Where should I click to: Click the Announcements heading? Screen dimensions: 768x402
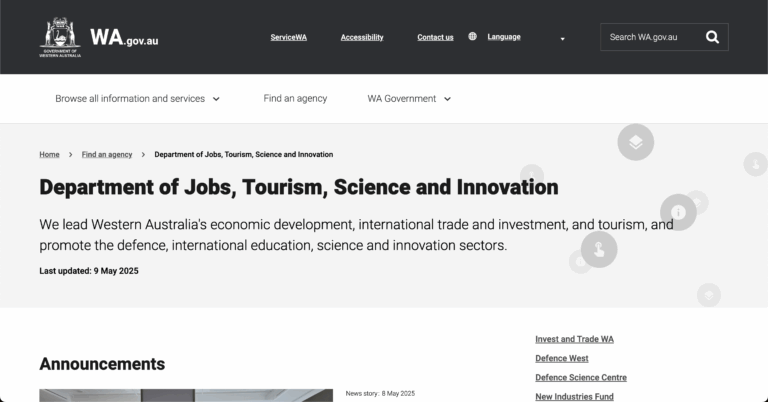click(102, 364)
